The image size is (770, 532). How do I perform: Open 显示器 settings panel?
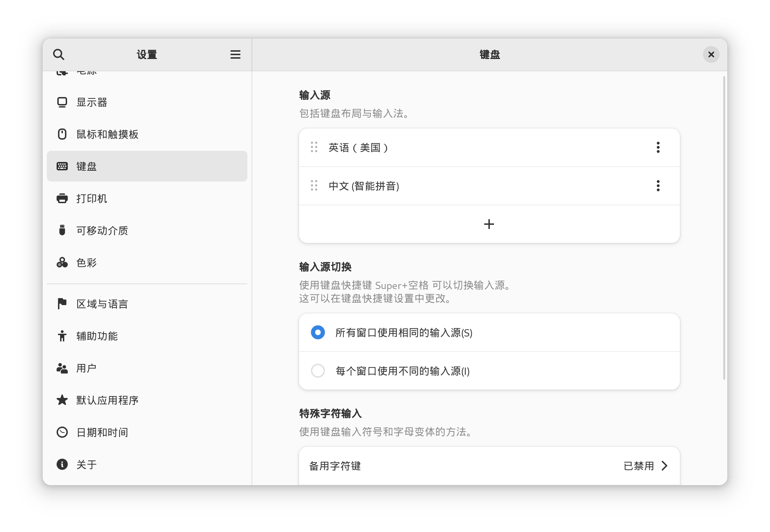click(x=92, y=102)
